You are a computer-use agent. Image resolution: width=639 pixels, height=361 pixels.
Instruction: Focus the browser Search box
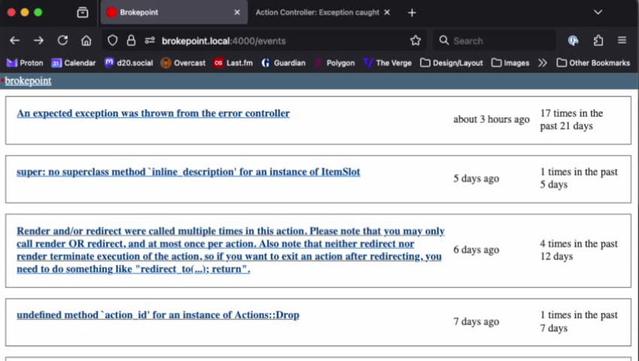495,41
